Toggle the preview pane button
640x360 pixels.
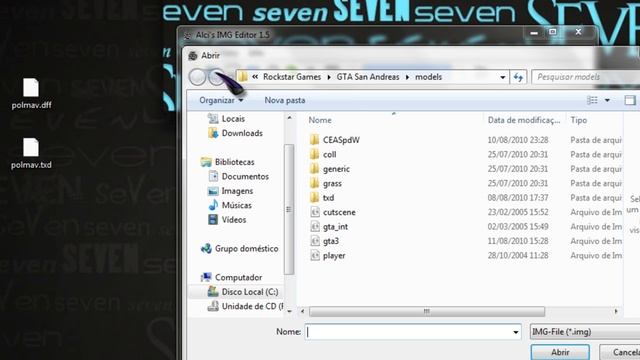tap(630, 100)
